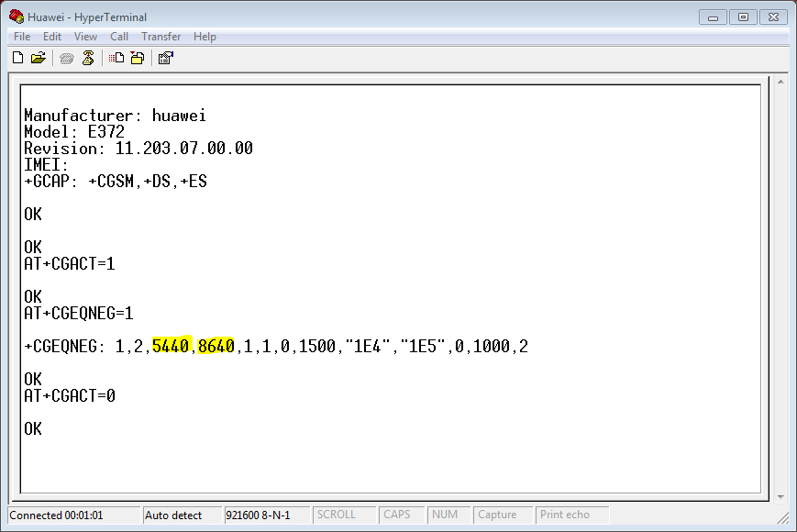This screenshot has width=797, height=532.
Task: Click the Model: E372 line
Action: click(74, 131)
